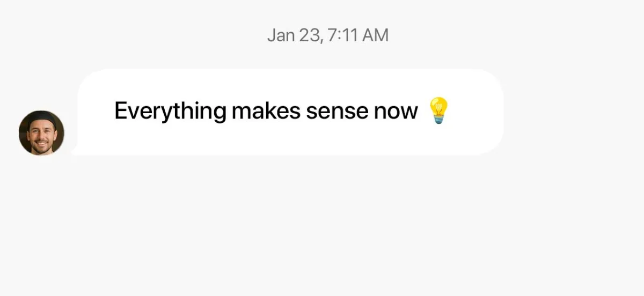644x296 pixels.
Task: Click empty area right of the message bubble
Action: tap(574, 112)
